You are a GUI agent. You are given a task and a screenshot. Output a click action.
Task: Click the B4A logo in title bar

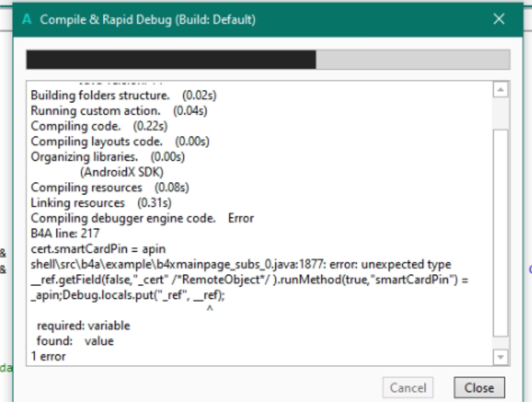(27, 19)
